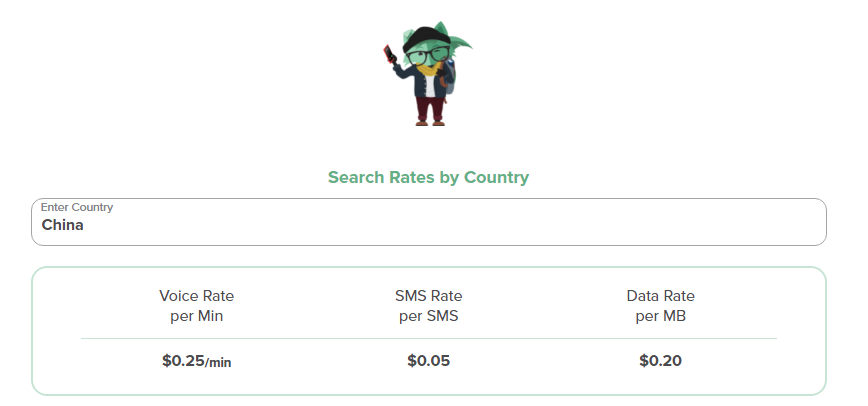This screenshot has height=406, width=868.
Task: Click the per SMS label text
Action: [428, 316]
